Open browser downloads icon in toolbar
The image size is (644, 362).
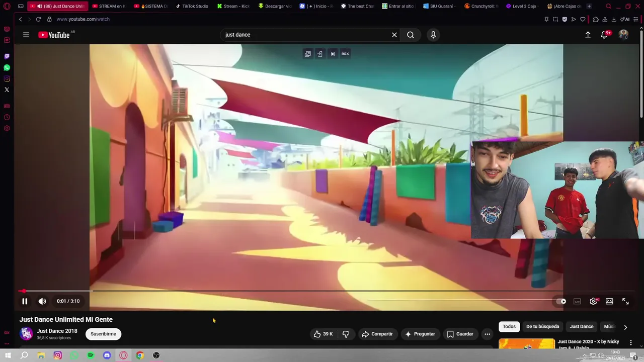click(614, 19)
